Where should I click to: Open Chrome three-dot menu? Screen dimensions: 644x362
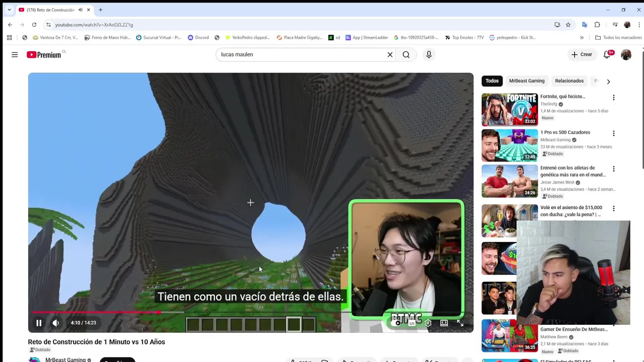(x=639, y=25)
